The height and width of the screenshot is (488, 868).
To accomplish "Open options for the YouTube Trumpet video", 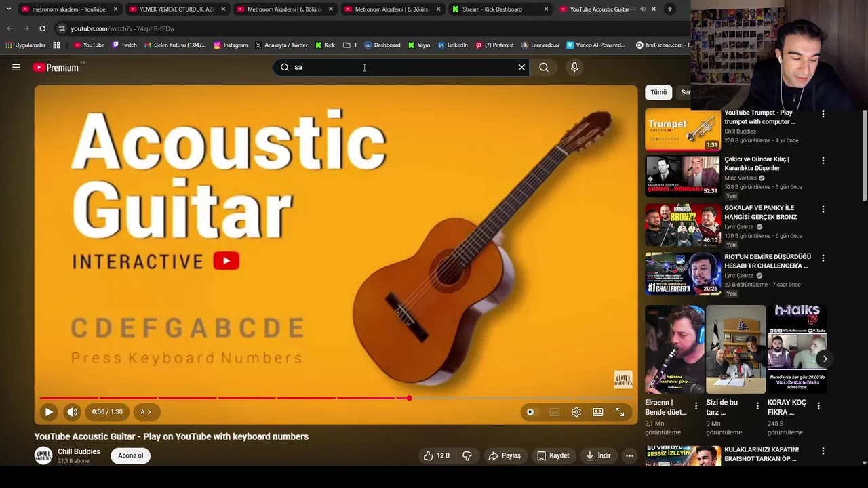I will [x=823, y=114].
